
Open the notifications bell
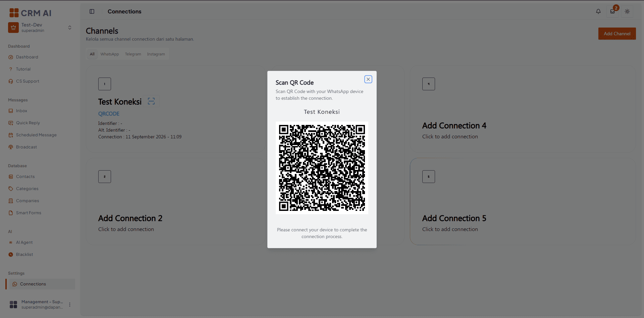click(598, 11)
